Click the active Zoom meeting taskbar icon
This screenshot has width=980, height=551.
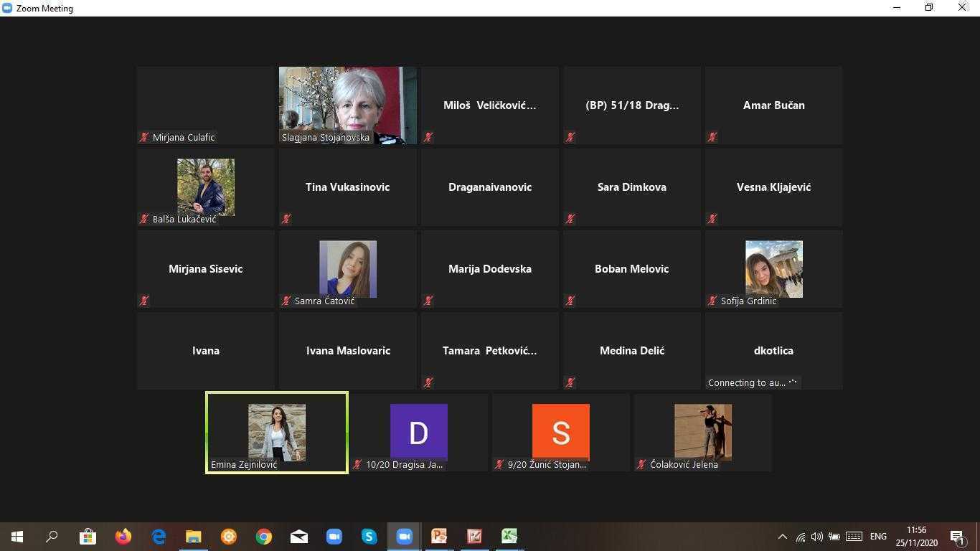point(404,536)
